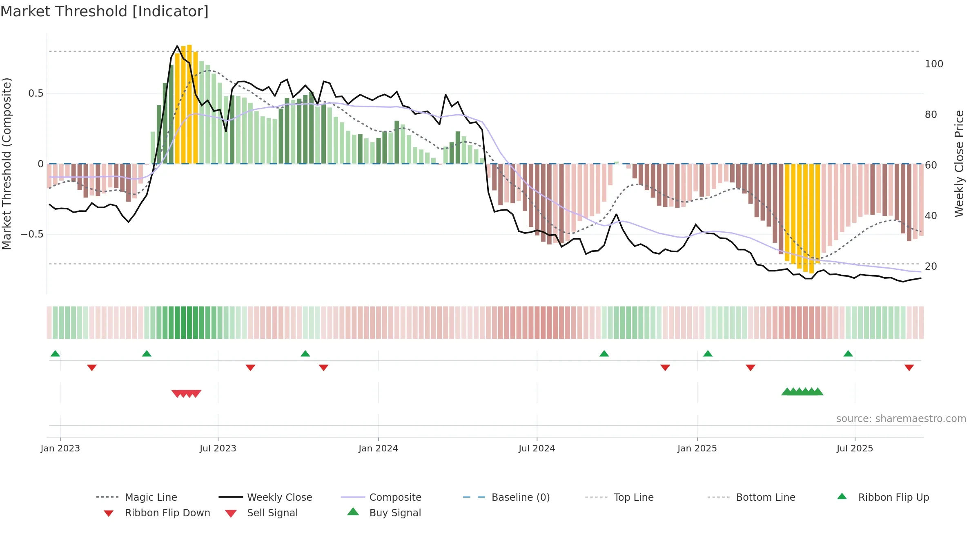The width and height of the screenshot is (980, 551).
Task: Click the Market Threshold (Composite) axis title
Action: tap(7, 164)
